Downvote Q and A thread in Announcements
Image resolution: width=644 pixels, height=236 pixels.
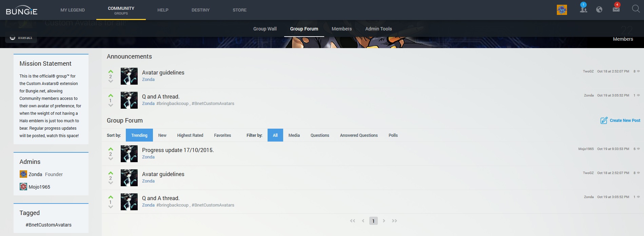click(x=111, y=105)
